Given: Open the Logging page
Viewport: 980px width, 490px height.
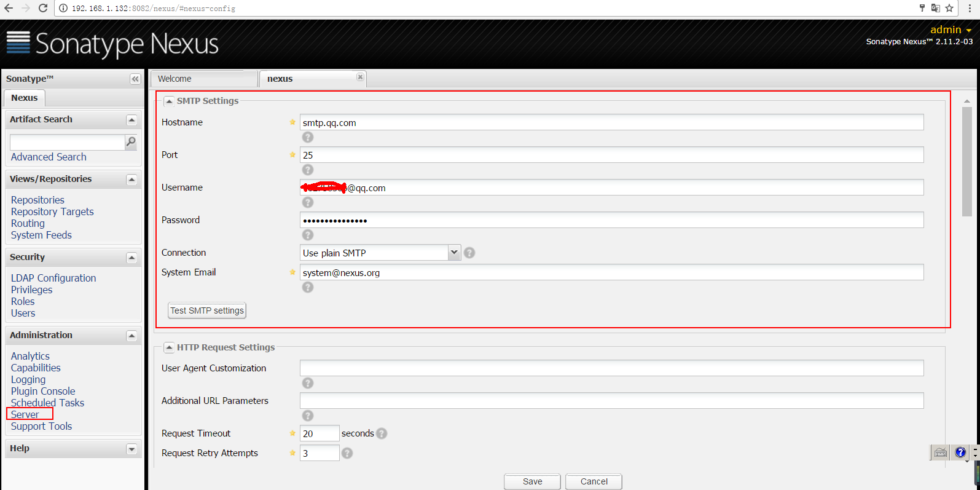Looking at the screenshot, I should pos(28,379).
